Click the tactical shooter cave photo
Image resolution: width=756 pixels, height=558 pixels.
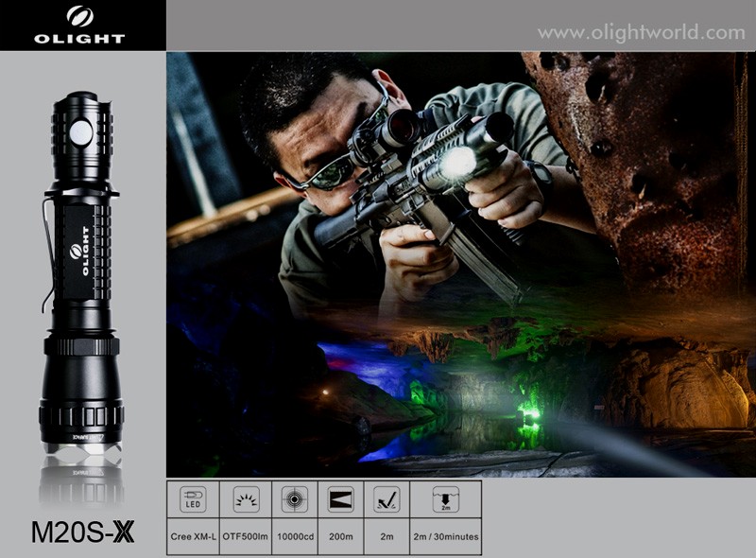point(461,265)
